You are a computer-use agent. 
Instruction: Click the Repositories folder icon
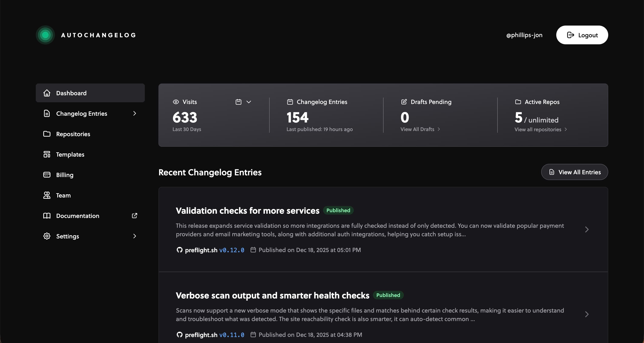pos(47,134)
